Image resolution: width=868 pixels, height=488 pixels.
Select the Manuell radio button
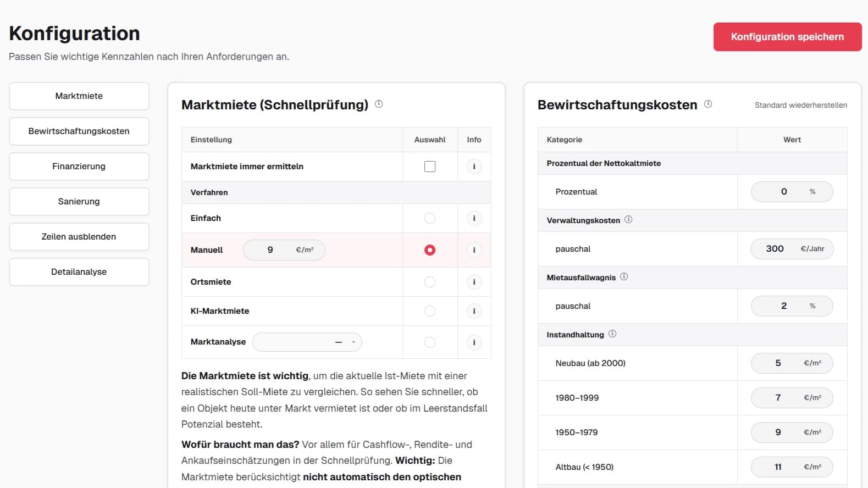(430, 250)
